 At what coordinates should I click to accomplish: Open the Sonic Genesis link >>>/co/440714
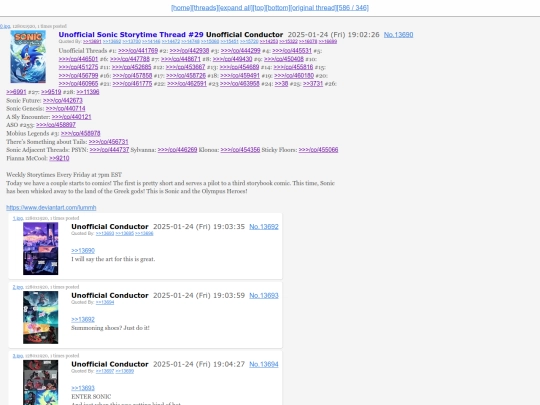coord(65,108)
